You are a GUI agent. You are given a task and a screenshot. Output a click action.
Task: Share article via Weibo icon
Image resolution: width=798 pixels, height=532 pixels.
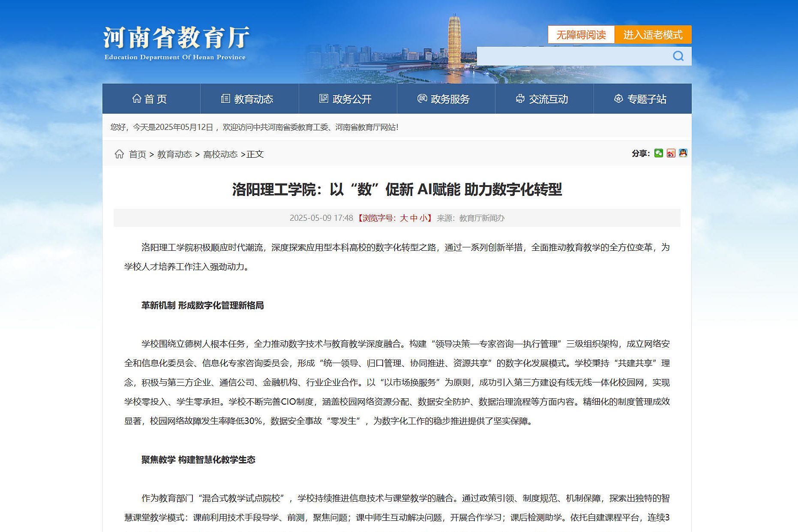(x=671, y=153)
